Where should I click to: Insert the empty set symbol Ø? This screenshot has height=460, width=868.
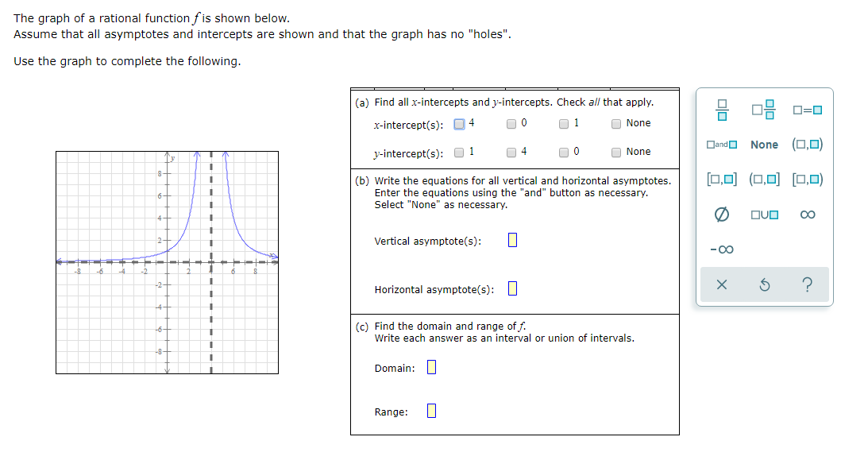tap(721, 215)
